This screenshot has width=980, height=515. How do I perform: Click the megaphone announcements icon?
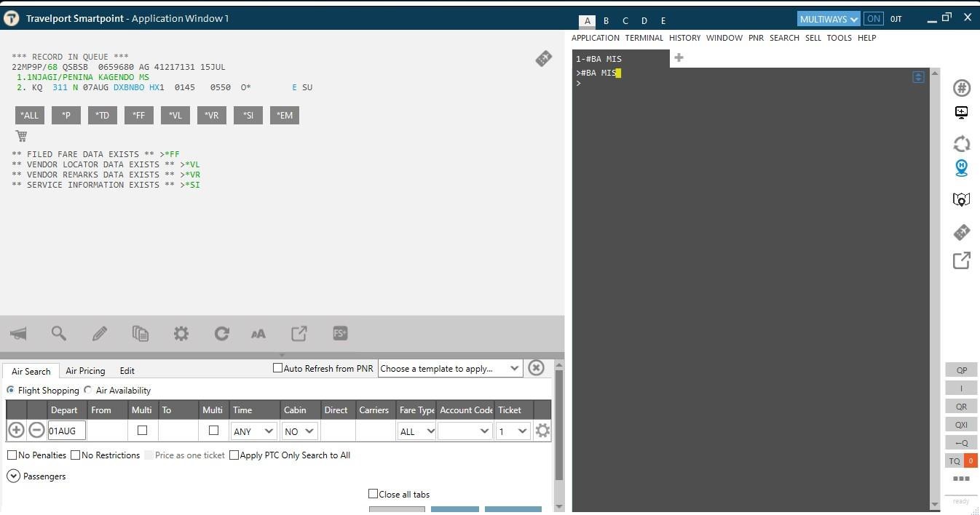18,334
